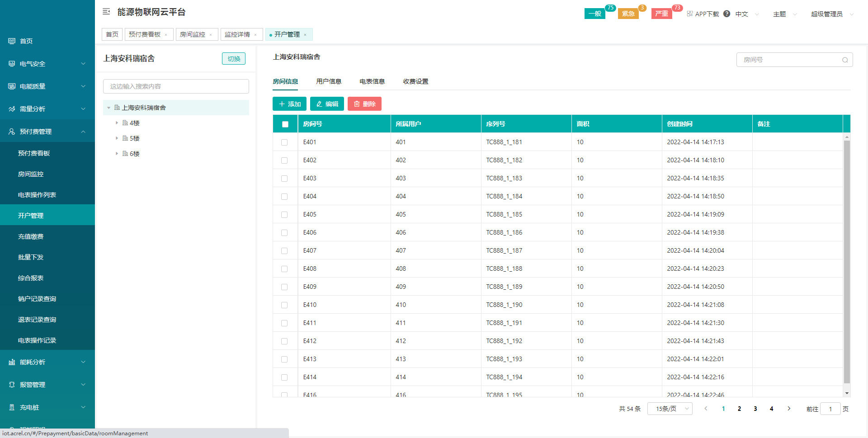Image resolution: width=868 pixels, height=438 pixels.
Task: Close the 监控详情 tab
Action: (255, 35)
